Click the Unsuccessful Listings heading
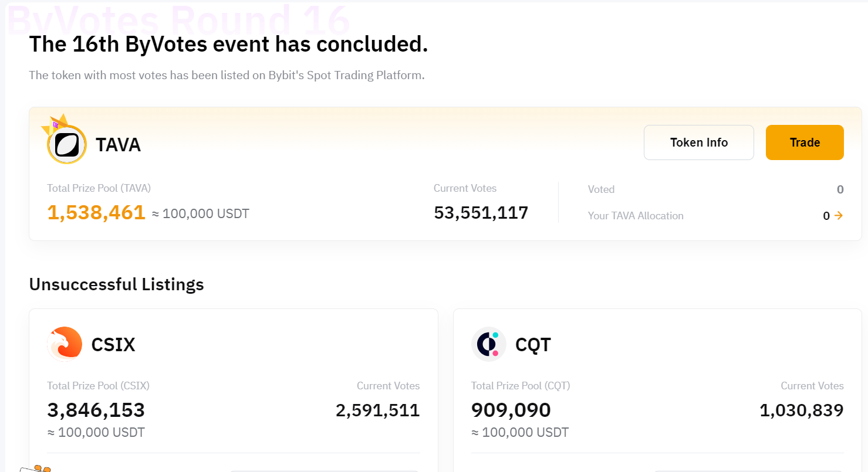 pos(116,284)
